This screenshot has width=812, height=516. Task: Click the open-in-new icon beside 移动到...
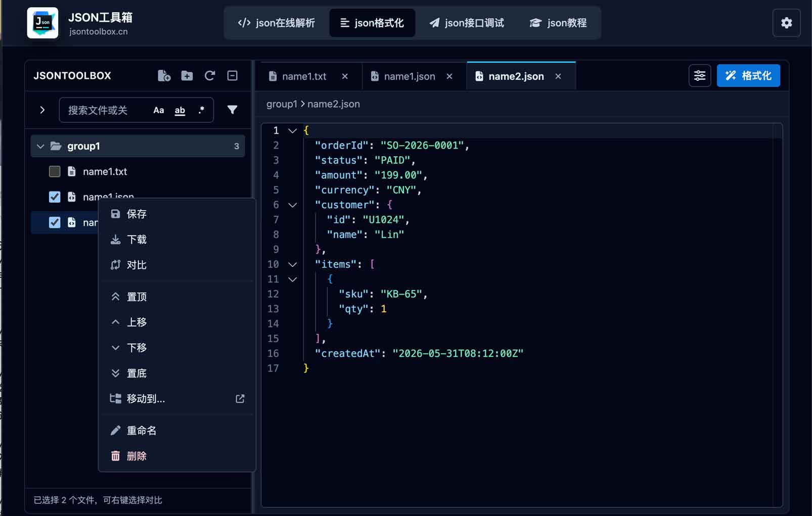240,399
